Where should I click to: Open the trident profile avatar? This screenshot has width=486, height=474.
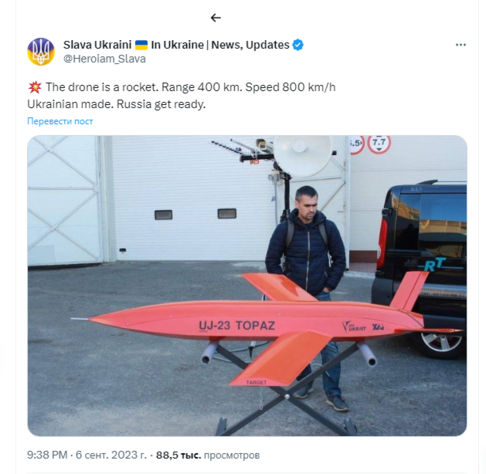(41, 52)
